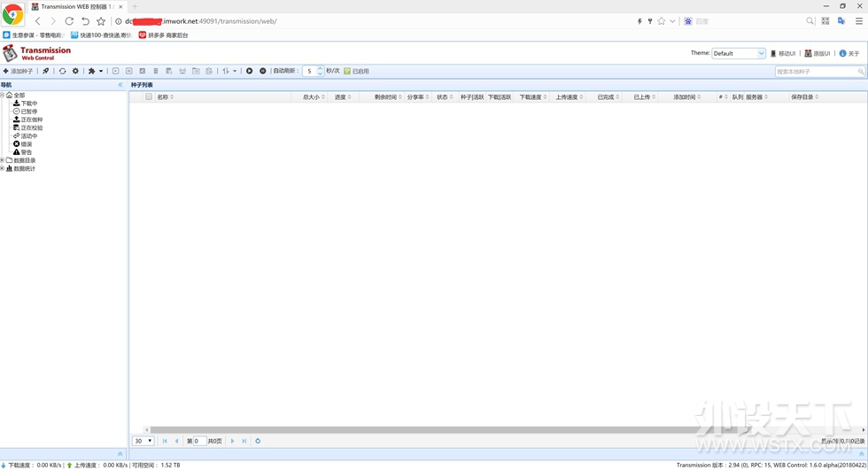Toggle the select-all checkbox in table header
Image resolution: width=868 pixels, height=470 pixels.
pyautogui.click(x=149, y=96)
